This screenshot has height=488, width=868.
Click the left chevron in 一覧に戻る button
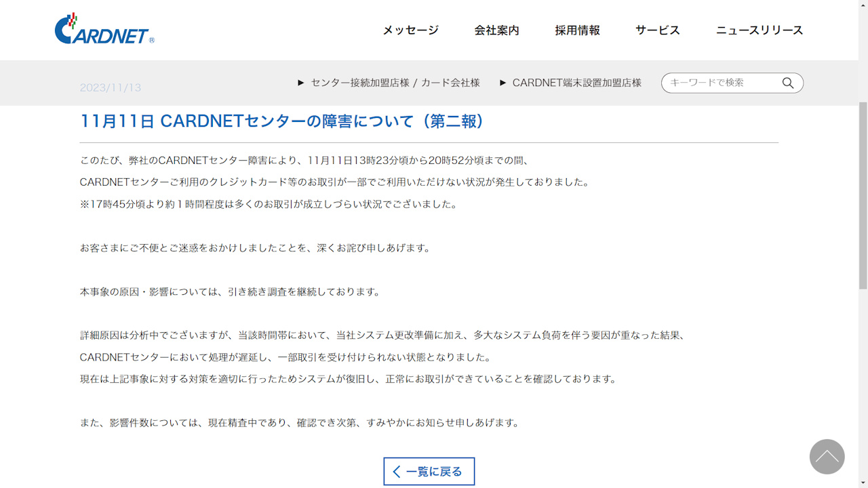[396, 470]
